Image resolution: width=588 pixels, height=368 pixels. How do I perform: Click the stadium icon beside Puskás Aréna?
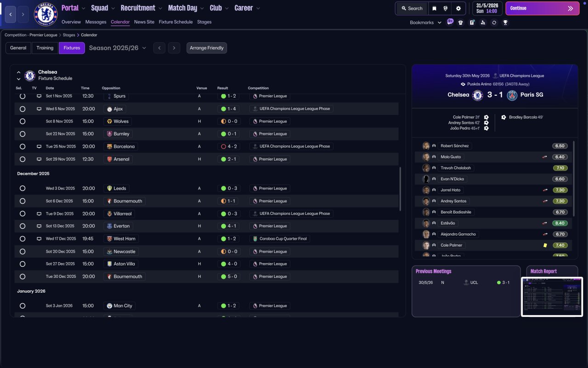click(463, 84)
